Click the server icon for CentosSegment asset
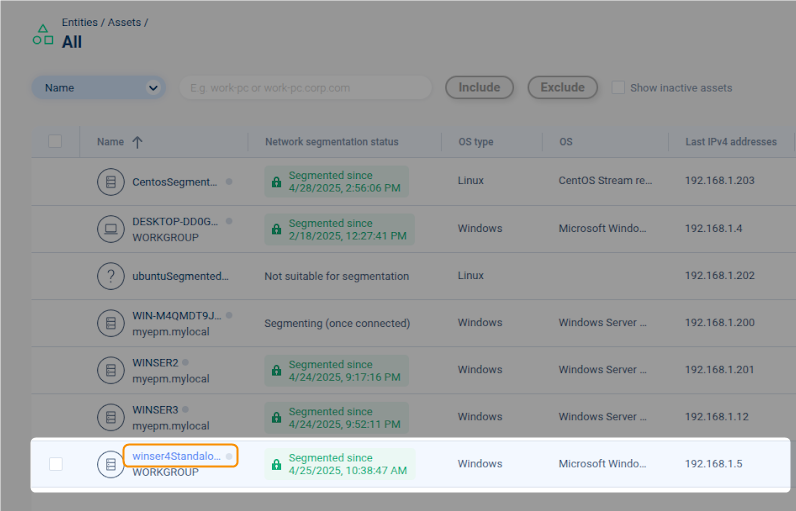 tap(110, 182)
